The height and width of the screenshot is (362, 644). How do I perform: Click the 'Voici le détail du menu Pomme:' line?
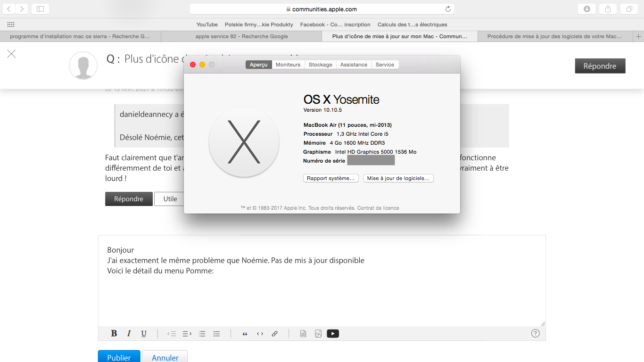tap(160, 271)
